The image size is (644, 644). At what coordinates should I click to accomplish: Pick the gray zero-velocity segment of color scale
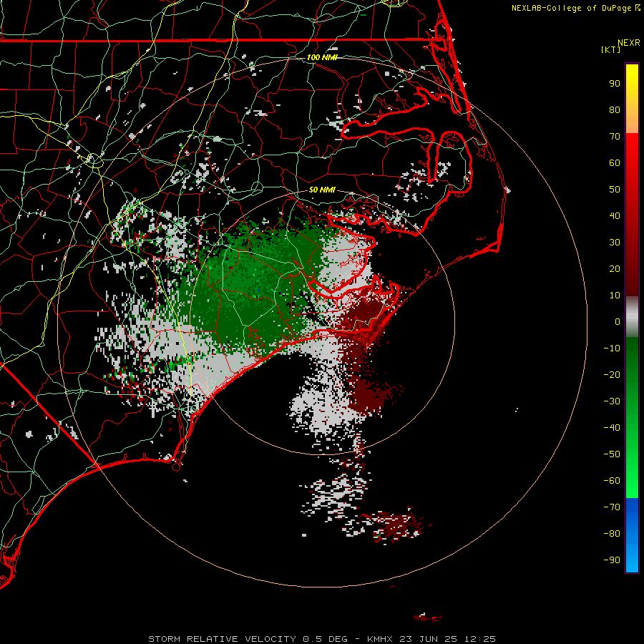[x=632, y=317]
